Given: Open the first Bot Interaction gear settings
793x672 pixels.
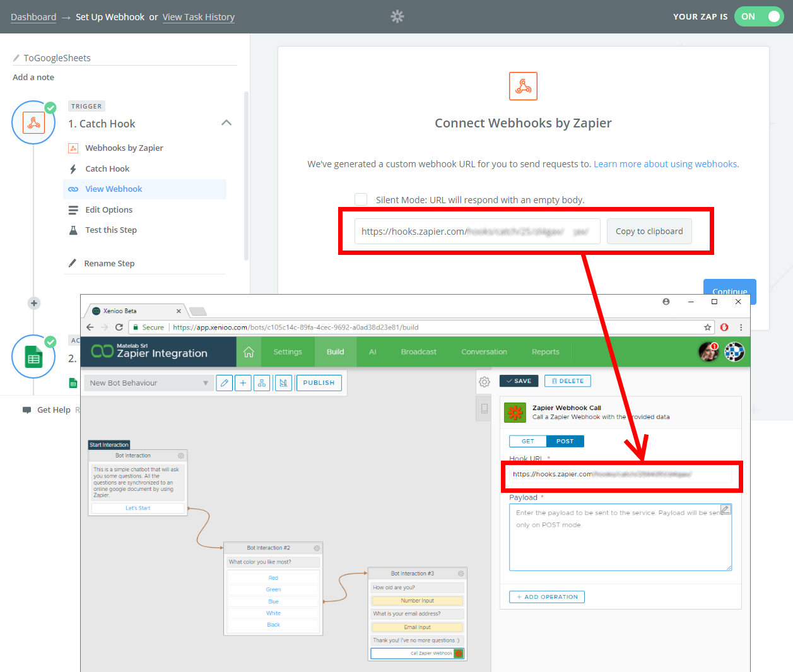Looking at the screenshot, I should [181, 456].
